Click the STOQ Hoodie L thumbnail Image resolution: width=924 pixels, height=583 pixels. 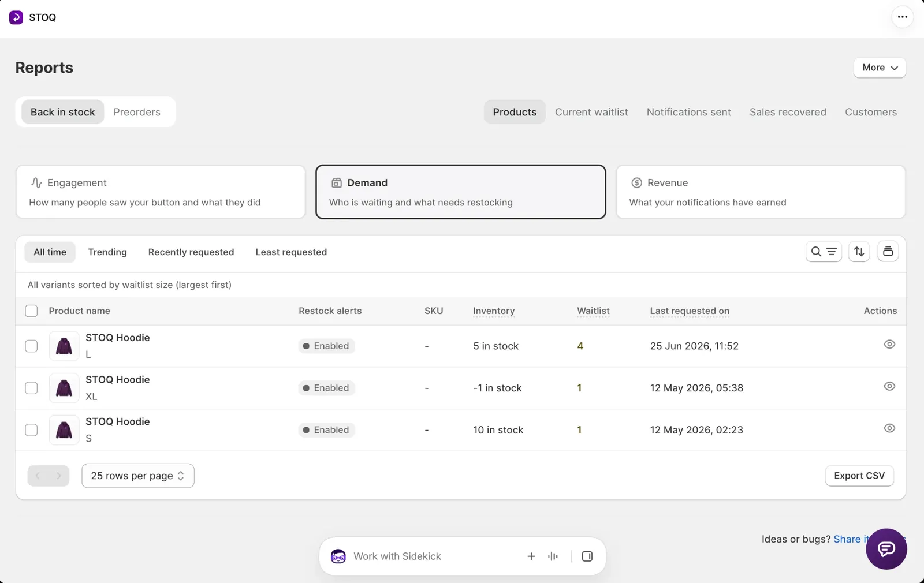coord(64,346)
